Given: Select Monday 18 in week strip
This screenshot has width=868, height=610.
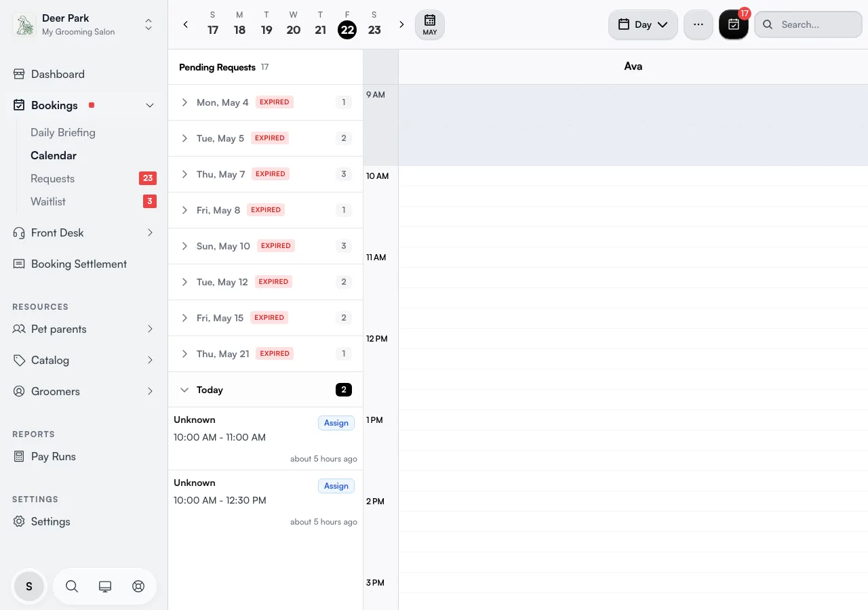Looking at the screenshot, I should click(239, 24).
